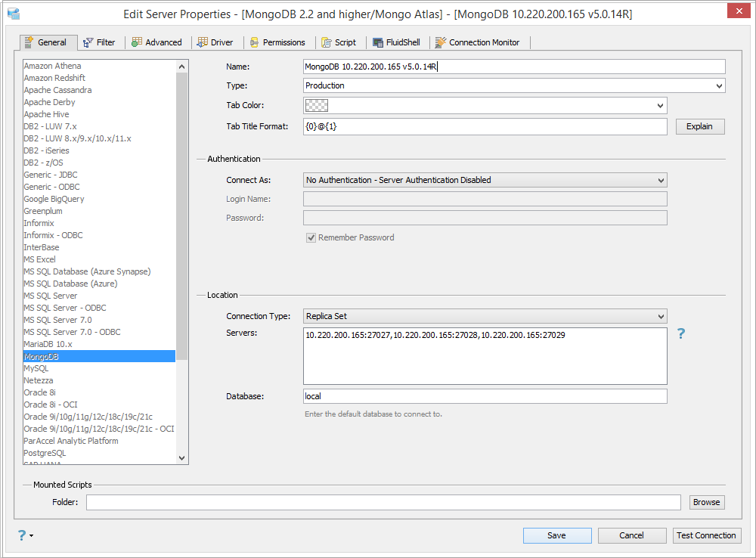756x558 pixels.
Task: Click the General tab icon
Action: [x=29, y=42]
